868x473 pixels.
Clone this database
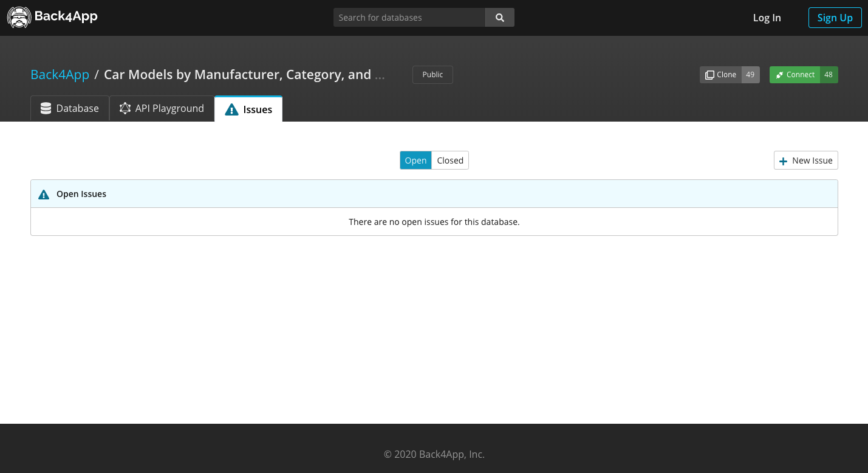pos(720,75)
